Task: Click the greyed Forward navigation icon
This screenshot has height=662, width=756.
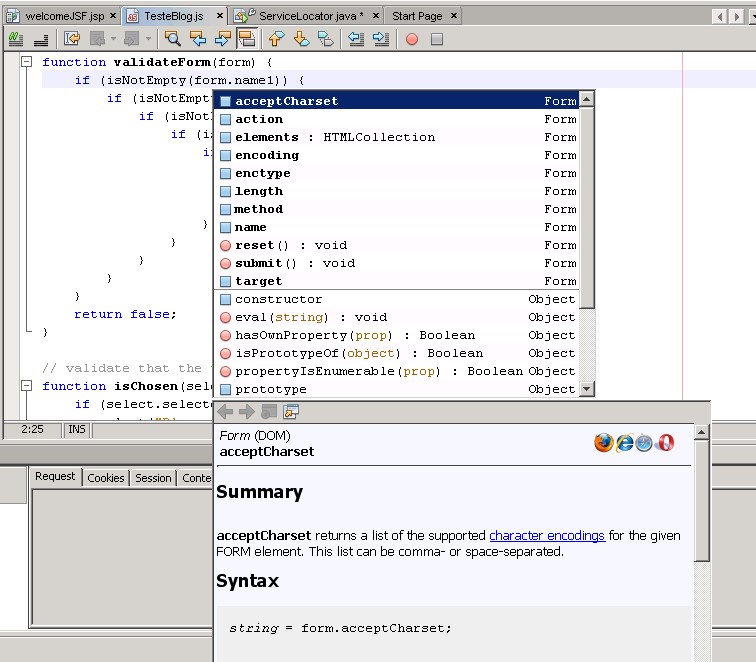Action: [x=132, y=39]
